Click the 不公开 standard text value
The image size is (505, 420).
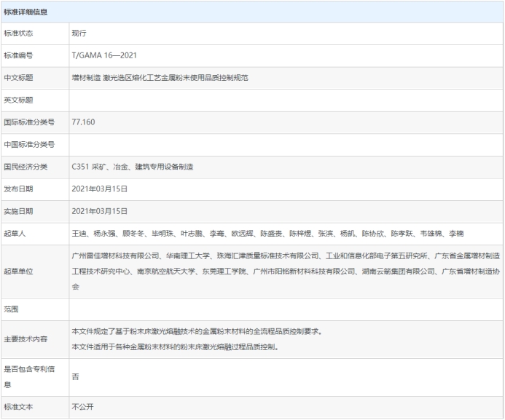pos(82,407)
